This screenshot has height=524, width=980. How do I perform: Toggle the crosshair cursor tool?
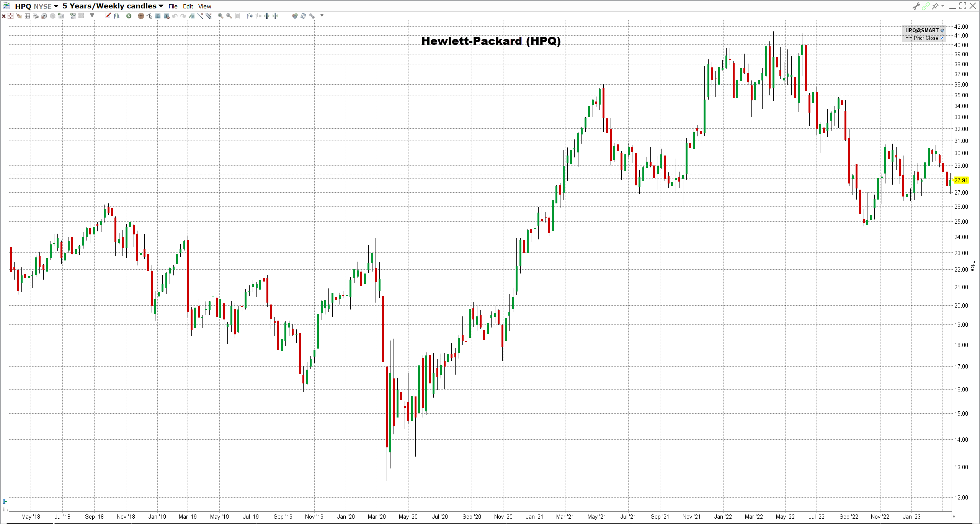[141, 16]
